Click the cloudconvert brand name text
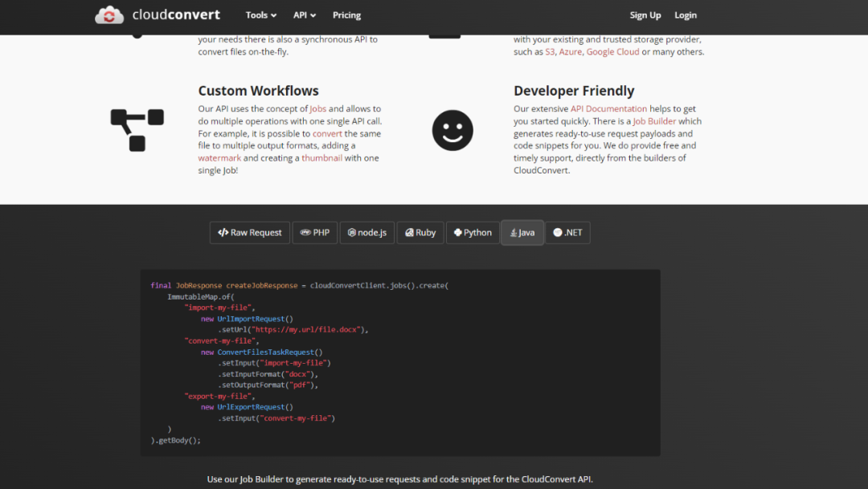Image resolution: width=868 pixels, height=489 pixels. click(176, 15)
